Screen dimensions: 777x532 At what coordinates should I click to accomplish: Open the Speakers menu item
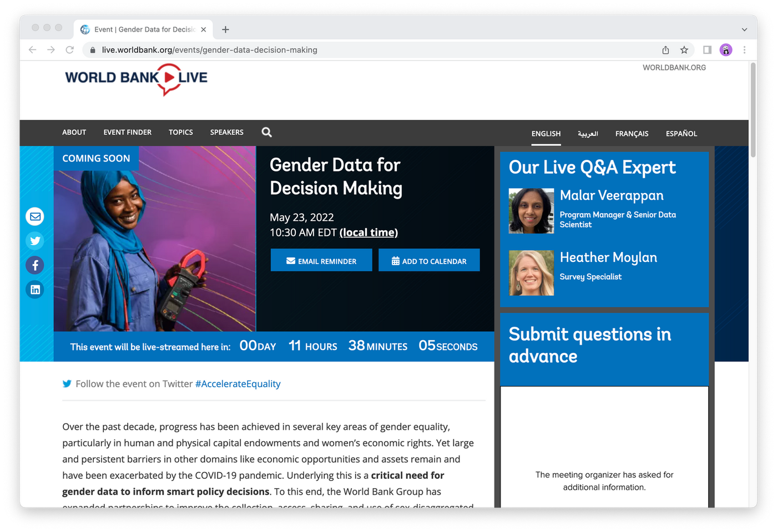coord(226,132)
